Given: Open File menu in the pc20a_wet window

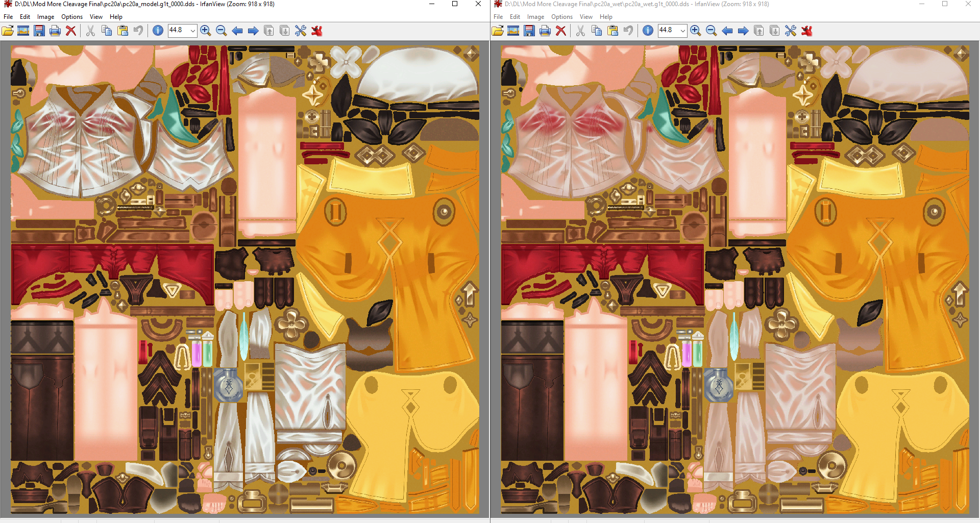Looking at the screenshot, I should click(498, 17).
